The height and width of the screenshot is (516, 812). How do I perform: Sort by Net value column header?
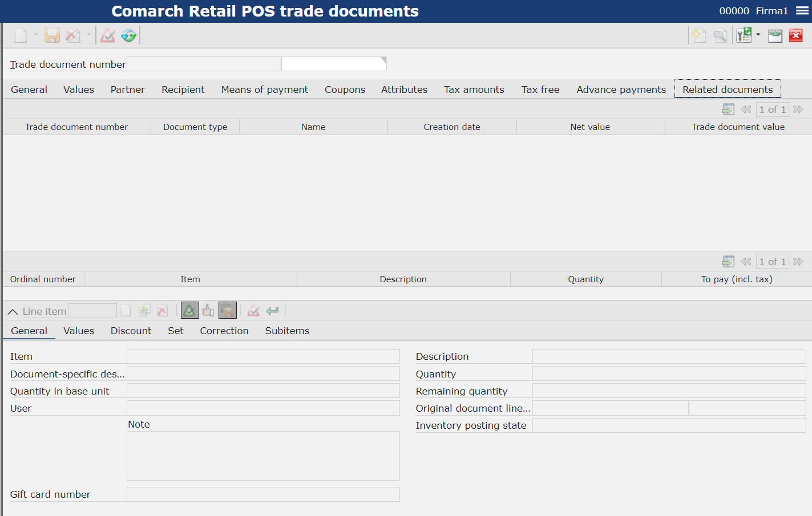point(591,127)
